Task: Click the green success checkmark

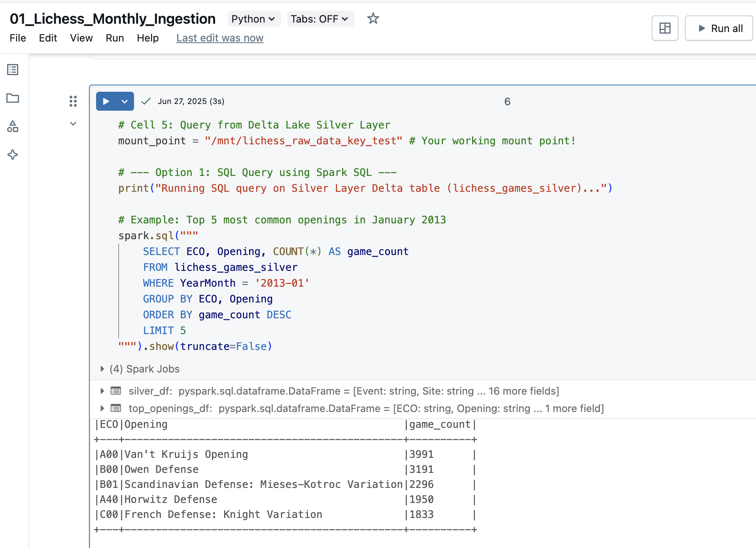Action: click(x=146, y=101)
